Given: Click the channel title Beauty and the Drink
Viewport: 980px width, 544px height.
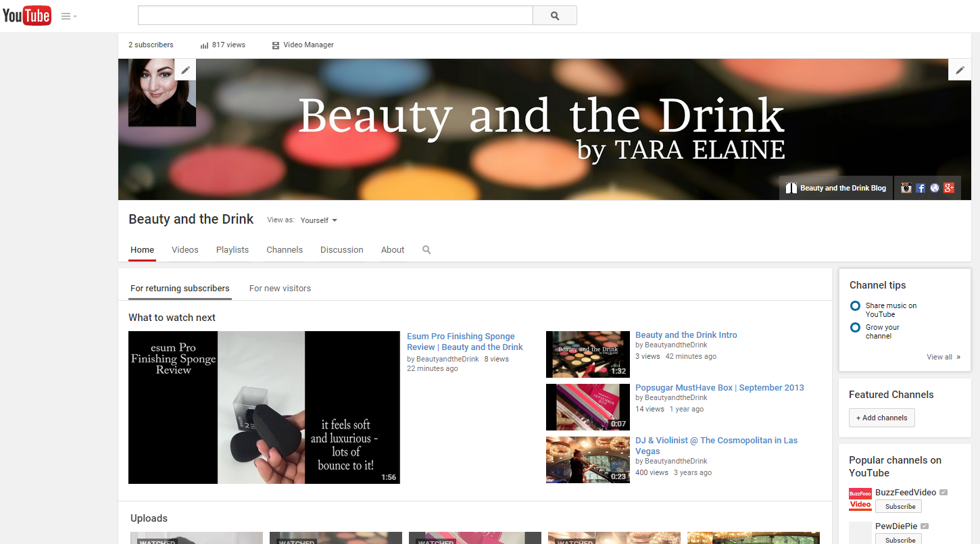Looking at the screenshot, I should [191, 220].
